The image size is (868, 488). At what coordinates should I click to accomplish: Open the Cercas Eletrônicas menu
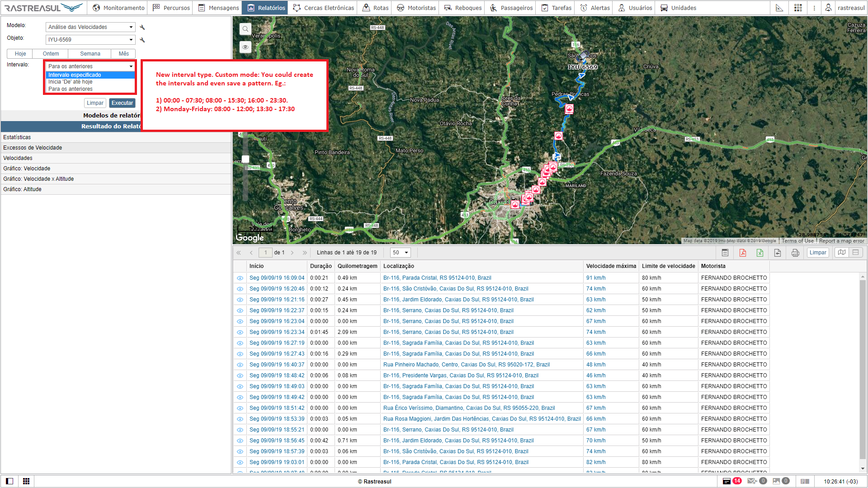point(324,8)
